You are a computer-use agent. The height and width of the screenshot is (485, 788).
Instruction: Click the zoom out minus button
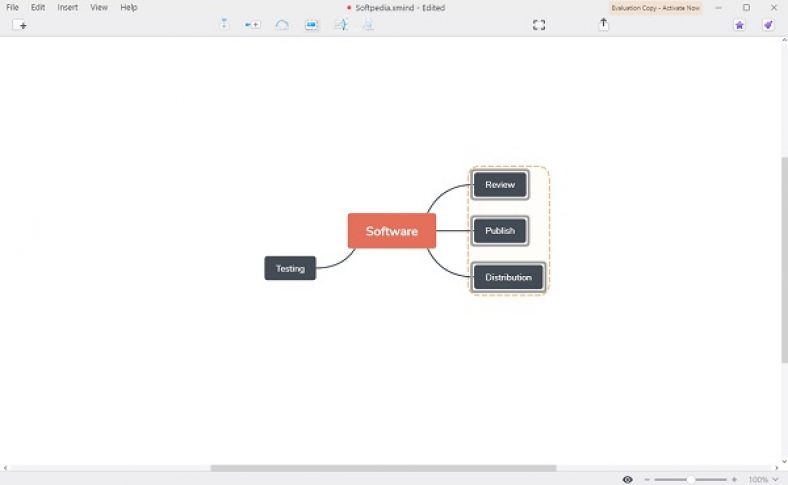(x=647, y=479)
